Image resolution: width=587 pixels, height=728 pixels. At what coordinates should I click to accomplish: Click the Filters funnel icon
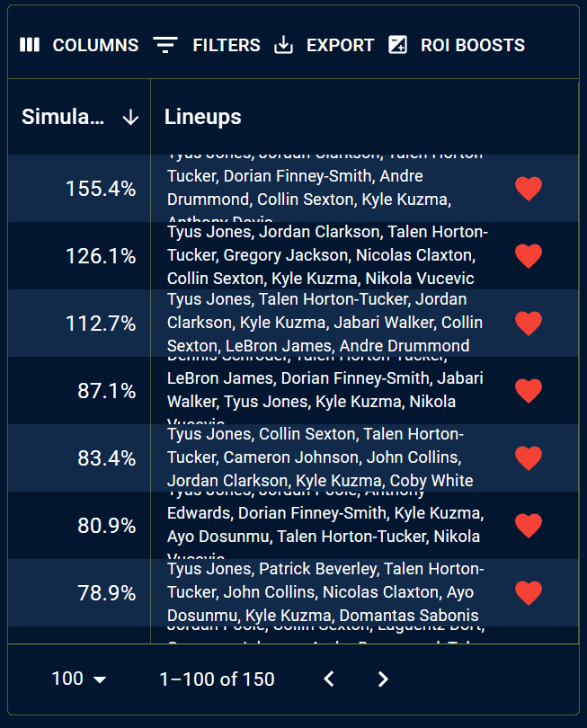(165, 45)
